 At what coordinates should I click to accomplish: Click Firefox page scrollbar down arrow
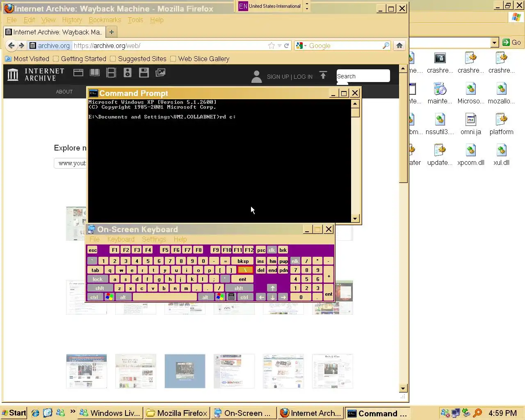403,388
